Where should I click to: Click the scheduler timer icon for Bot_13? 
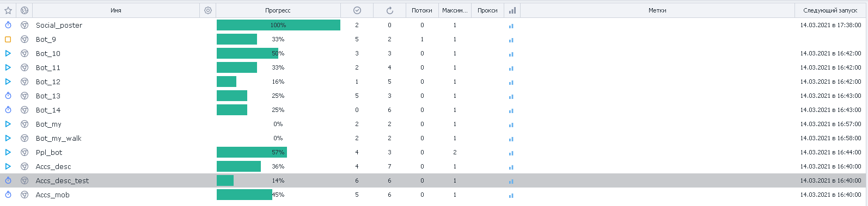8,96
